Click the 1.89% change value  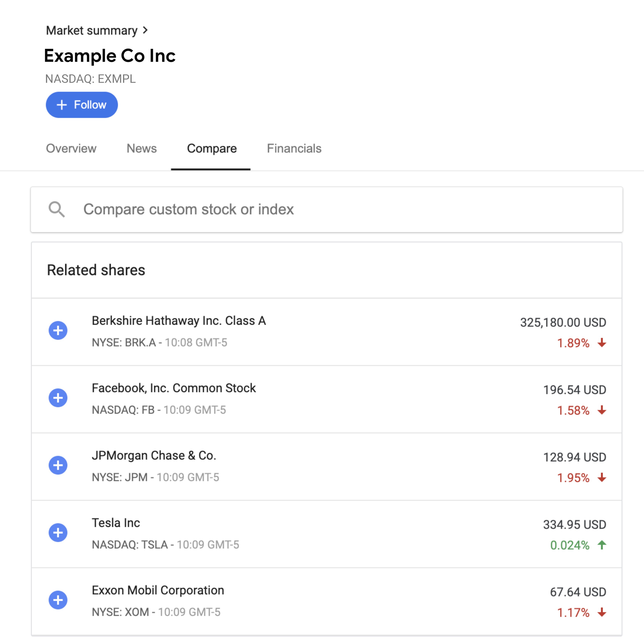click(x=573, y=343)
